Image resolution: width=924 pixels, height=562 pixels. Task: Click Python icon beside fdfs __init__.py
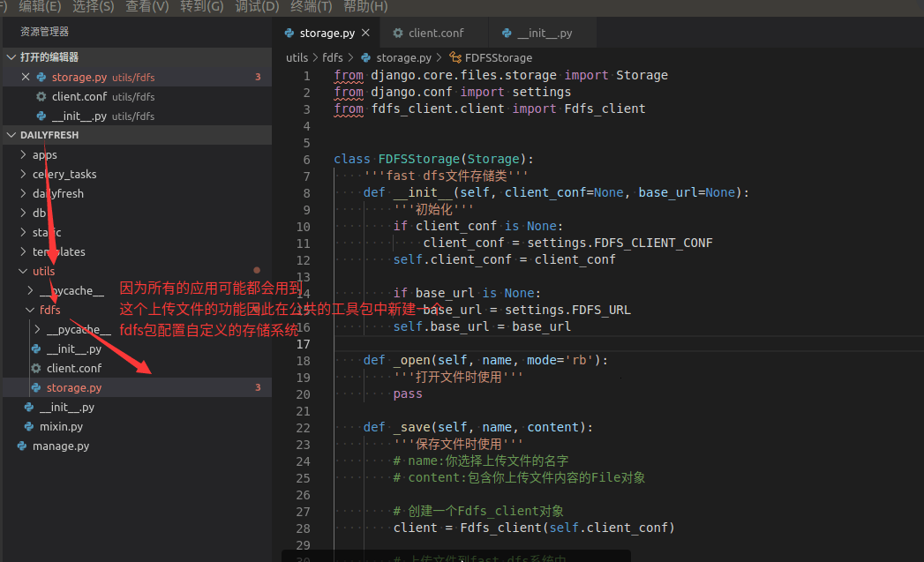36,348
